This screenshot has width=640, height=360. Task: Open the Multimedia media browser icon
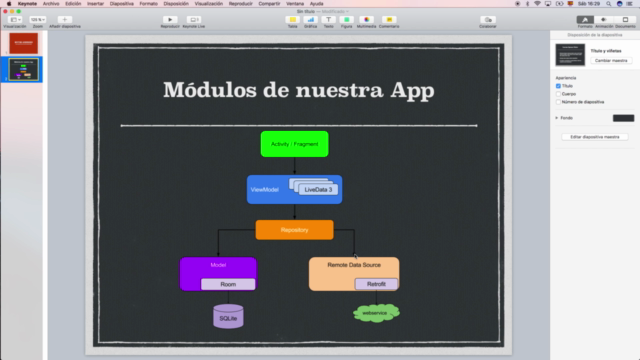click(367, 20)
